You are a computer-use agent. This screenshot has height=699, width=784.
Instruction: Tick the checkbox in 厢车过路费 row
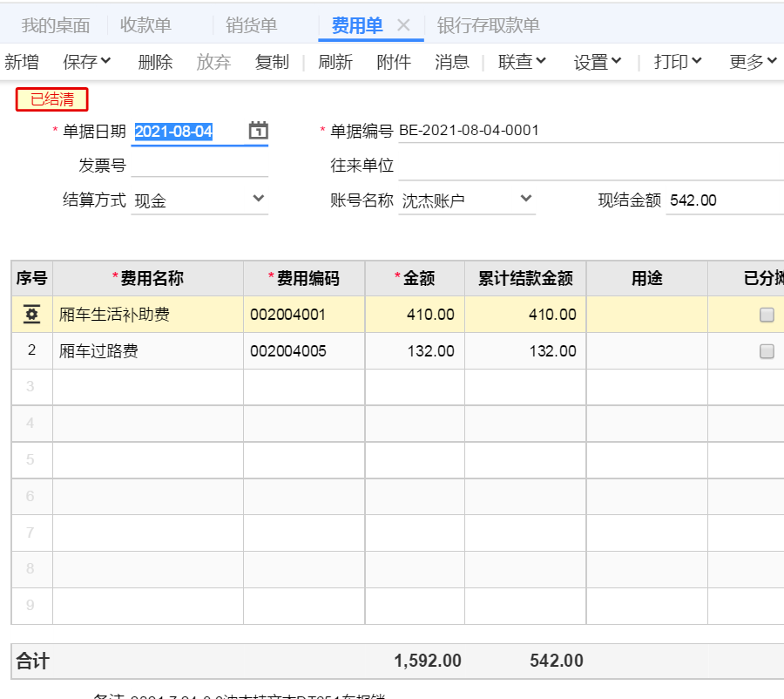click(x=767, y=350)
